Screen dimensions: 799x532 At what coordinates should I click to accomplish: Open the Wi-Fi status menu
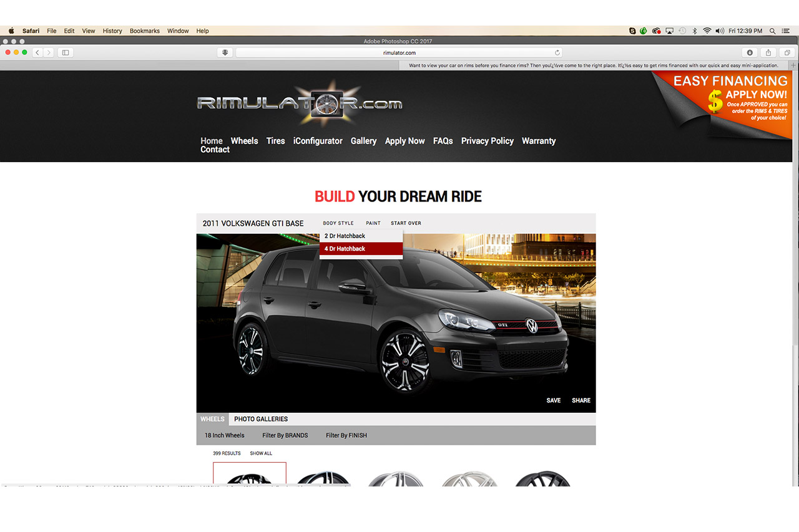tap(707, 31)
